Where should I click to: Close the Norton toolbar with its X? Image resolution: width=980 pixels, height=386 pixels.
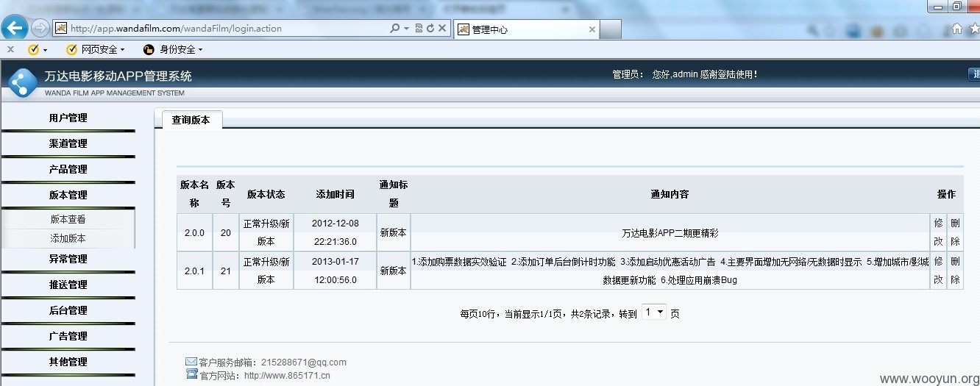[x=10, y=49]
